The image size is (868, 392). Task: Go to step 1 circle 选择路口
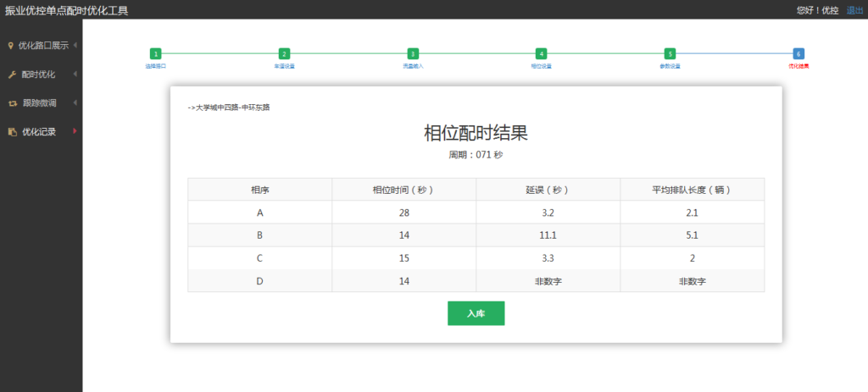point(155,53)
